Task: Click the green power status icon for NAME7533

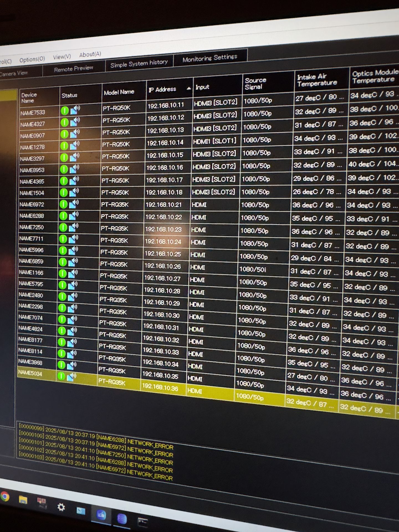Action: tap(65, 111)
